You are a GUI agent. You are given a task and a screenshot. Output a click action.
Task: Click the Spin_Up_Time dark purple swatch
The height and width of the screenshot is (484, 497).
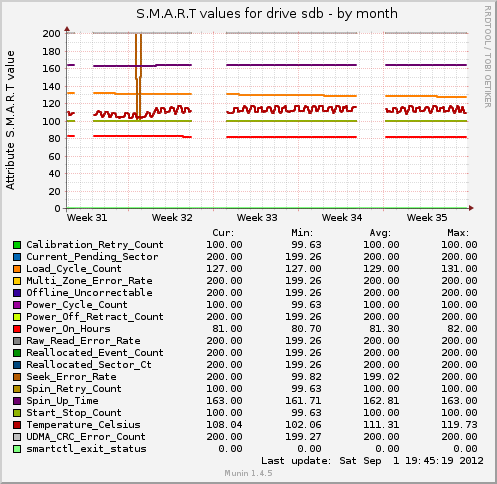point(17,401)
